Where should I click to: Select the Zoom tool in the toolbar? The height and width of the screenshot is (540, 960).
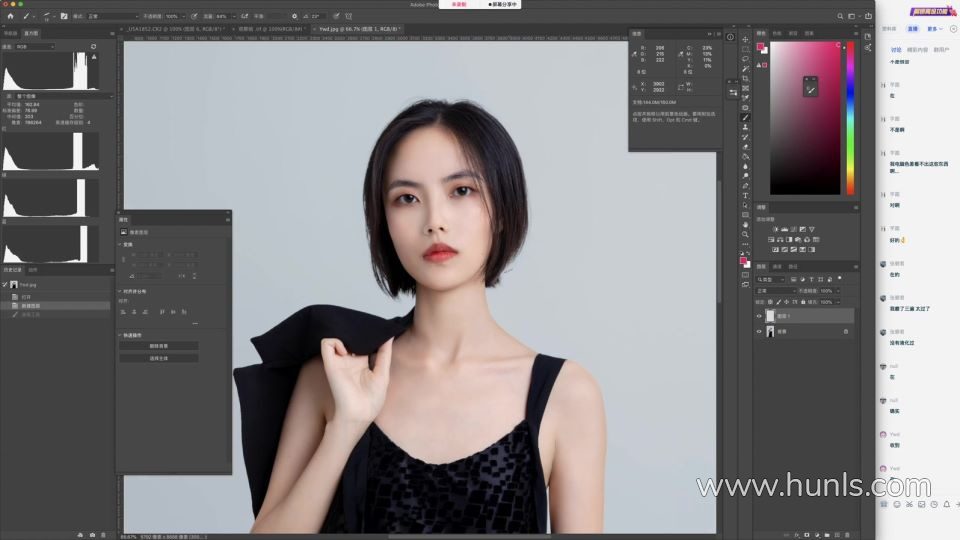745,234
